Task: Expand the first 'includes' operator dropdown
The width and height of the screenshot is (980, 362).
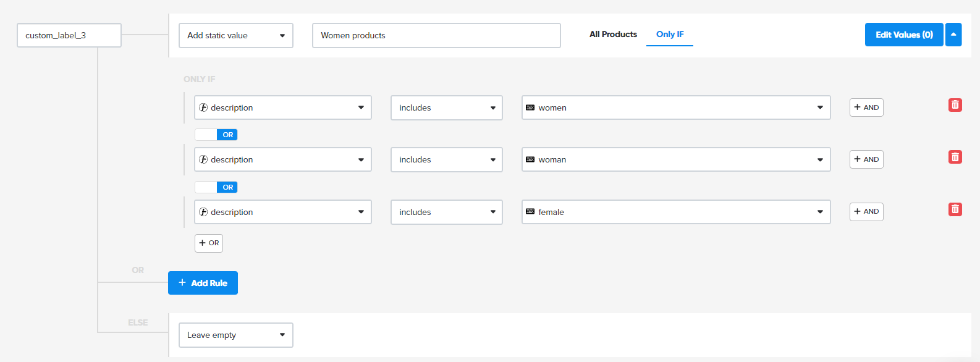Action: point(446,107)
